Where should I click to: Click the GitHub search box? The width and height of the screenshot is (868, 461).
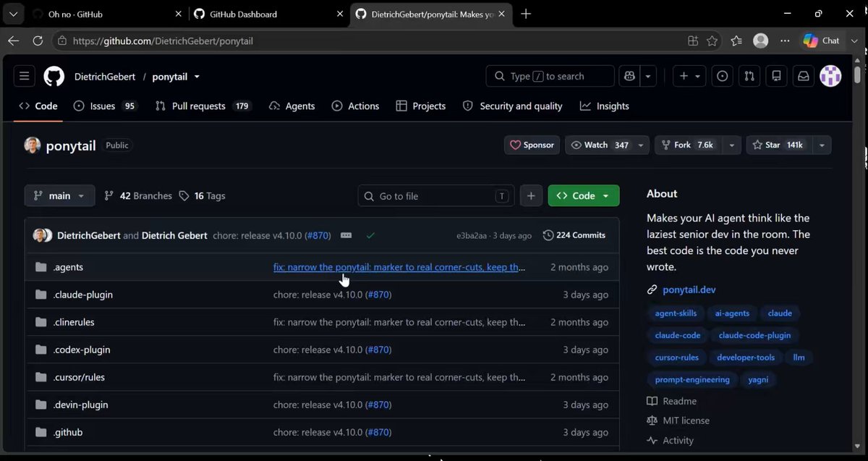550,76
